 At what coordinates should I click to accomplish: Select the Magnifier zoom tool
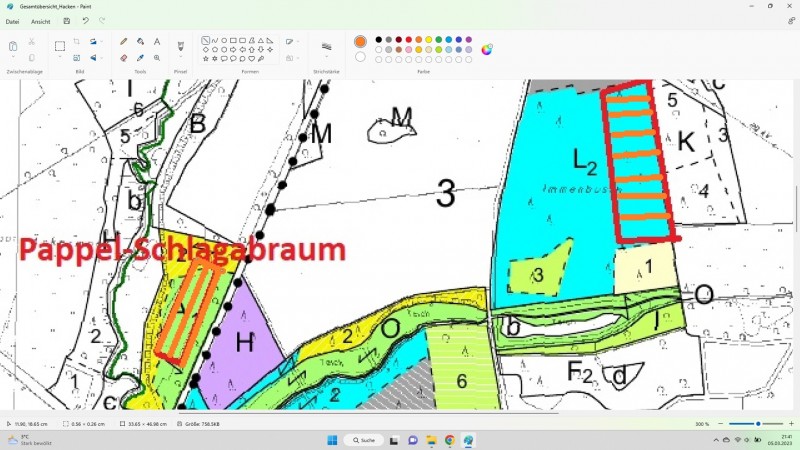coord(157,58)
